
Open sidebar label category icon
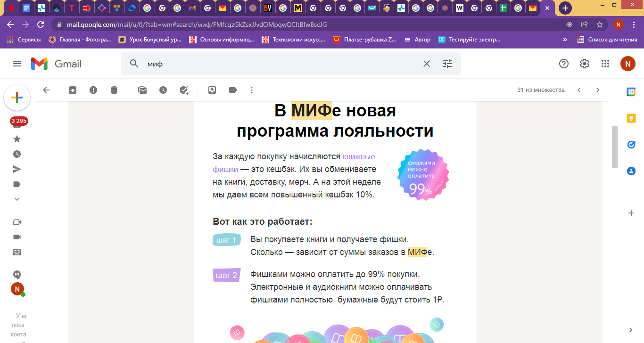tap(17, 184)
